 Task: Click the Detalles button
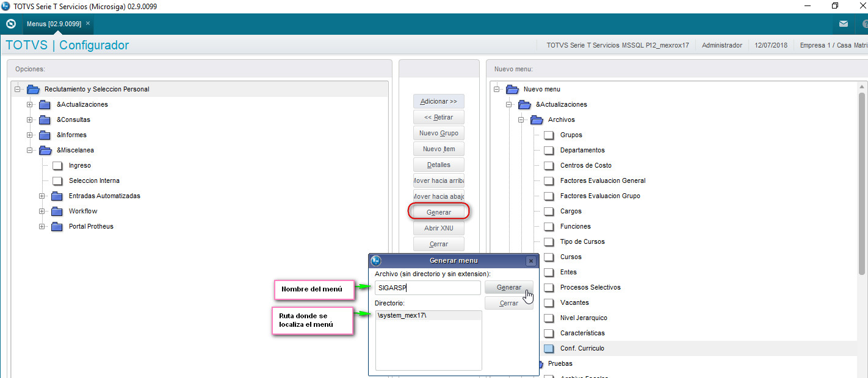coord(439,165)
